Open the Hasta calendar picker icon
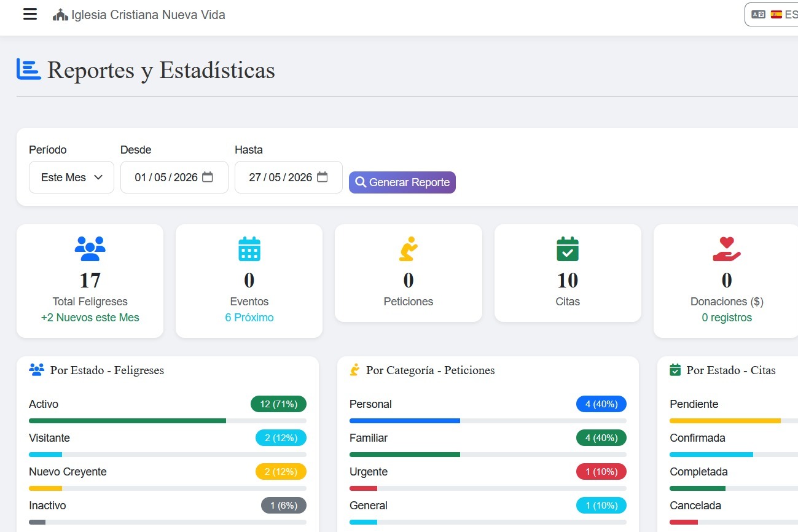Image resolution: width=798 pixels, height=532 pixels. pos(322,177)
